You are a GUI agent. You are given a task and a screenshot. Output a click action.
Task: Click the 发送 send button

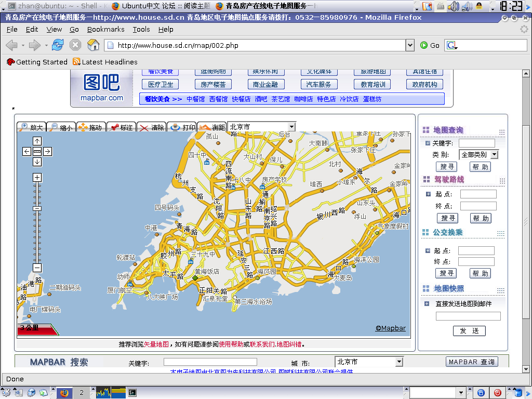click(469, 331)
